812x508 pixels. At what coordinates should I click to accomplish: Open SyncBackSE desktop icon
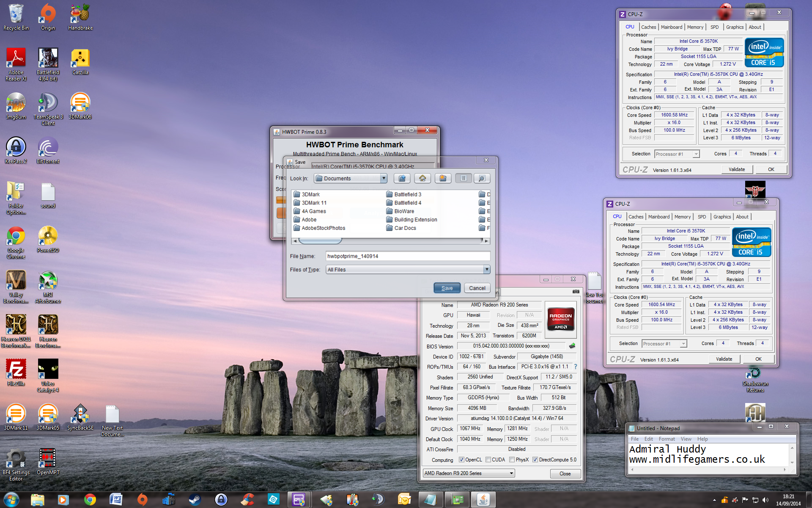80,417
